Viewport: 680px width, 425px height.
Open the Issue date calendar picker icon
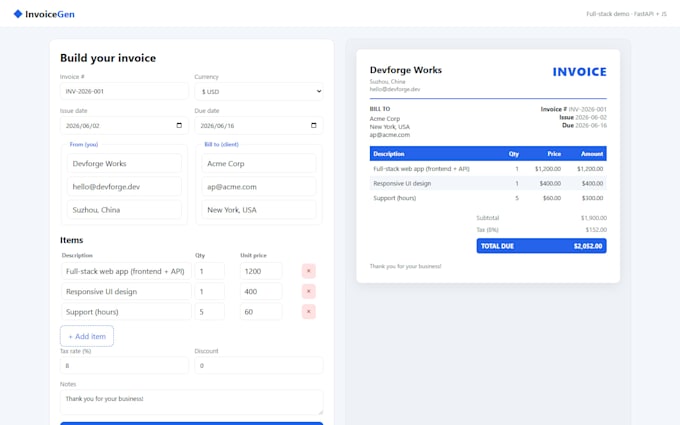[179, 125]
